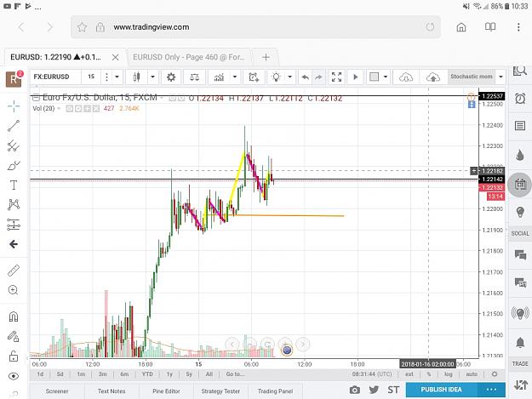The height and width of the screenshot is (399, 532).
Task: Click the Go to... date button
Action: (235, 374)
